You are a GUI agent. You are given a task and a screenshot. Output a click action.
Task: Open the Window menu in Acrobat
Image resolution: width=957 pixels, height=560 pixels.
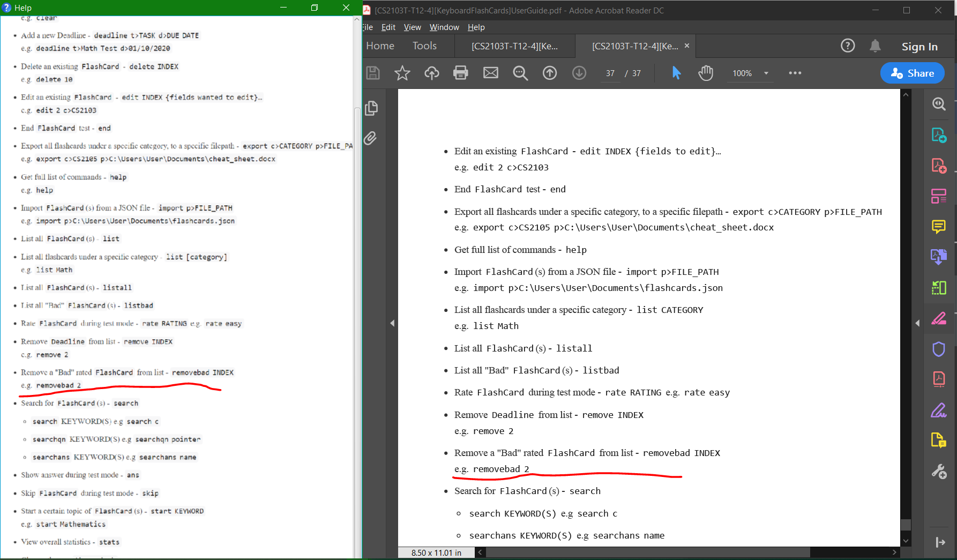pyautogui.click(x=444, y=27)
